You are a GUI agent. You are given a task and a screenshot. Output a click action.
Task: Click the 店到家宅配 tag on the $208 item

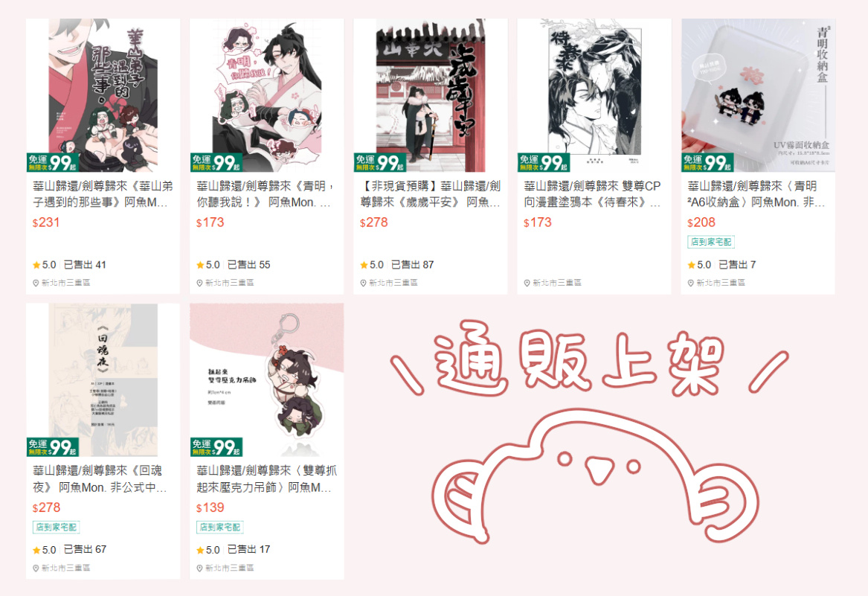(x=711, y=242)
